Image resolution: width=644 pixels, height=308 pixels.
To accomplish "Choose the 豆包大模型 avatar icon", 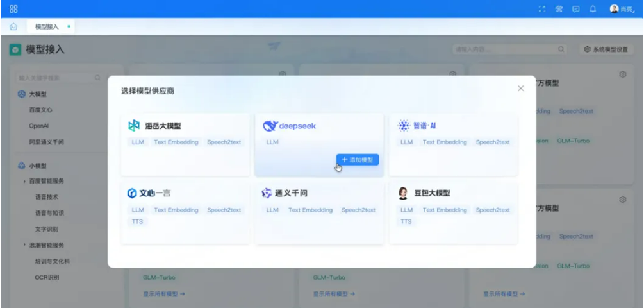I will click(404, 193).
